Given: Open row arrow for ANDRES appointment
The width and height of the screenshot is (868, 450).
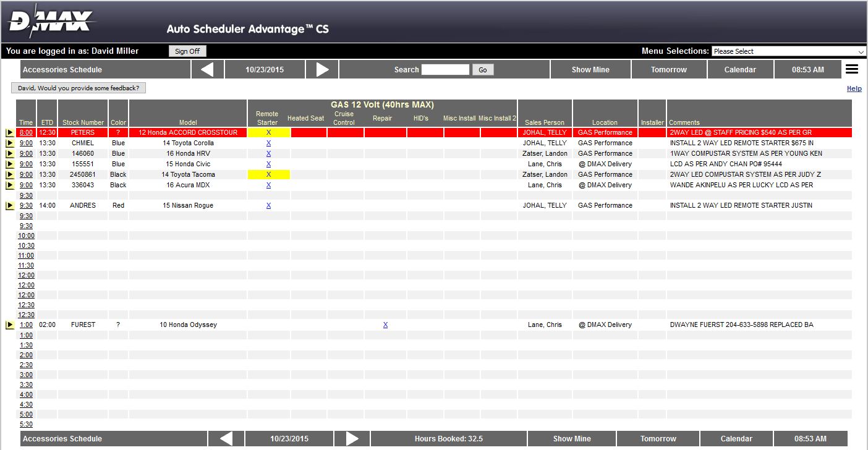Looking at the screenshot, I should (x=10, y=205).
